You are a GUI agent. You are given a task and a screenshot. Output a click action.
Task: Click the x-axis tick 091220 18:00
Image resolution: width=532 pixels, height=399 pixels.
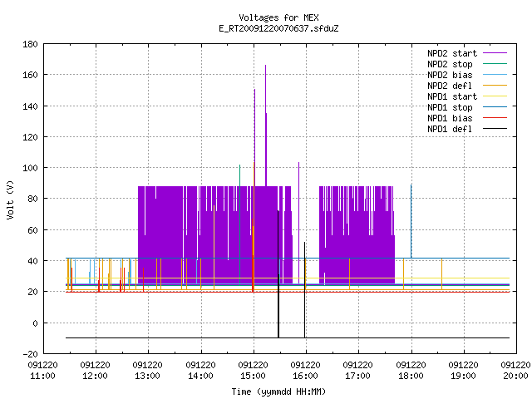pyautogui.click(x=411, y=371)
